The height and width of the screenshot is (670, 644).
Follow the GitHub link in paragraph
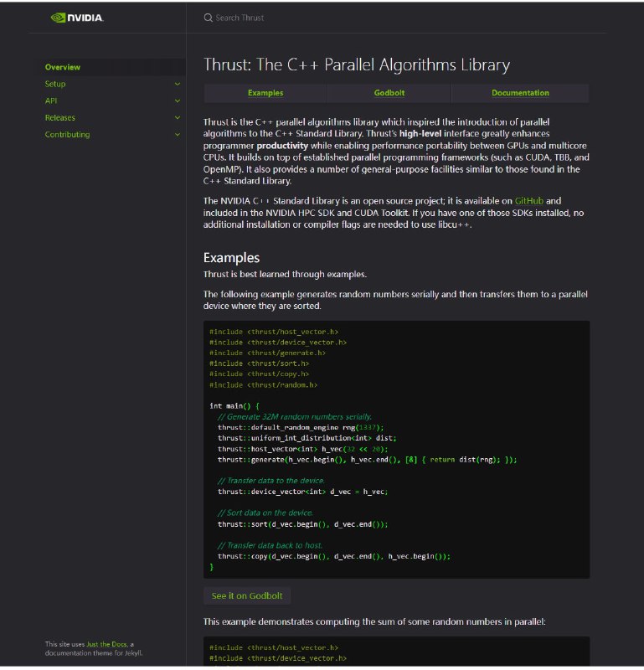529,201
